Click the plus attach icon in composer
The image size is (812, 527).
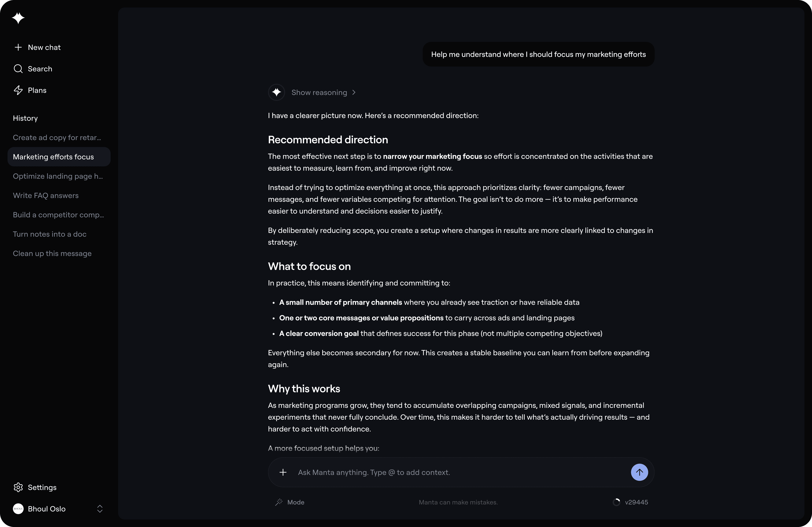pyautogui.click(x=283, y=472)
